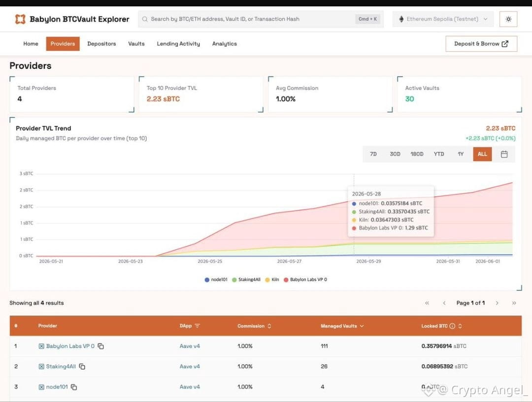Click the Avg Commission 1.00% value
The height and width of the screenshot is (402, 532).
tap(286, 99)
